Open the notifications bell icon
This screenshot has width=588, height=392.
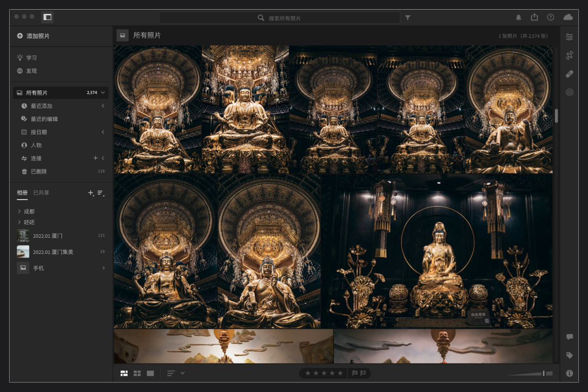pos(518,17)
